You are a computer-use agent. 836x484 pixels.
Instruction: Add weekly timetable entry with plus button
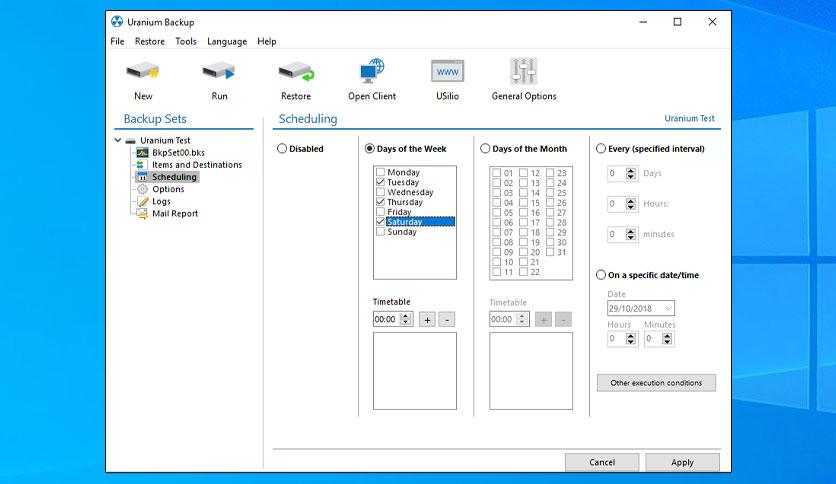coord(427,319)
